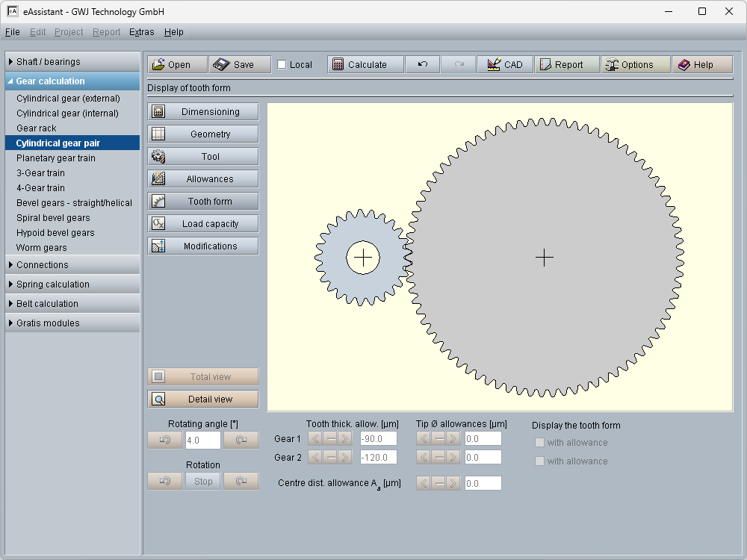Save the current calculation file

(x=235, y=65)
